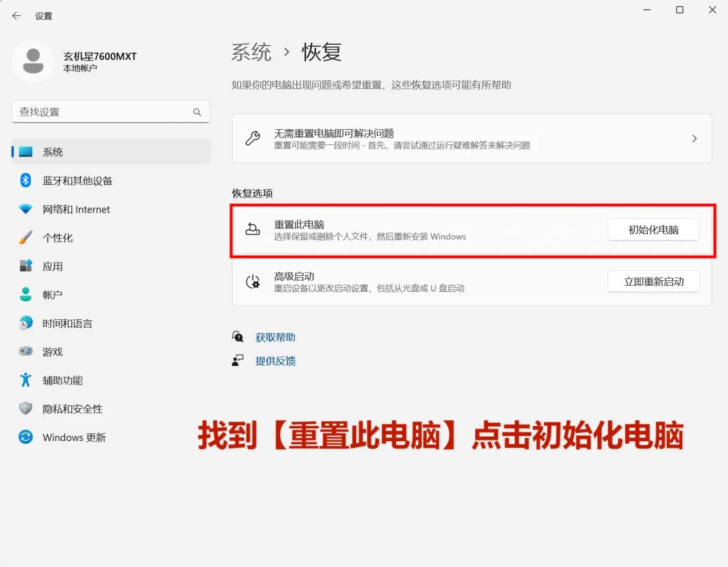Image resolution: width=728 pixels, height=567 pixels.
Task: Click the 恢复 page title
Action: pos(322,52)
